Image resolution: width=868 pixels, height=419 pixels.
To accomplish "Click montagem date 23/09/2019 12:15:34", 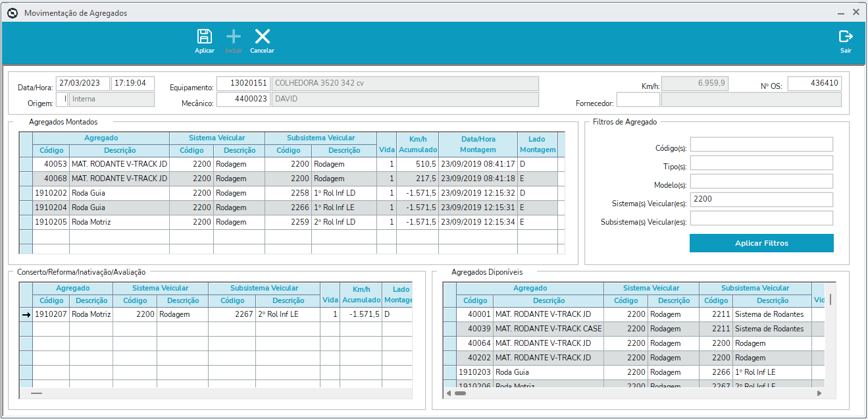I will [x=478, y=222].
